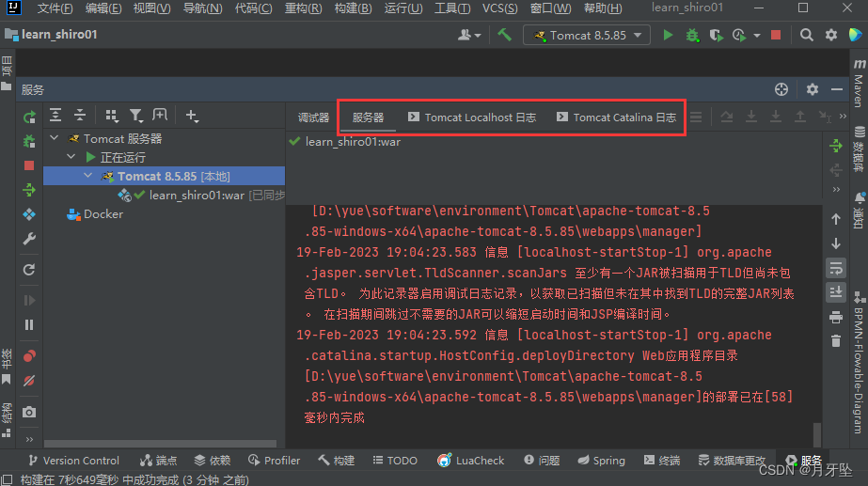This screenshot has width=868, height=486.
Task: Click the console vertical scrollbar thumb
Action: (x=816, y=434)
